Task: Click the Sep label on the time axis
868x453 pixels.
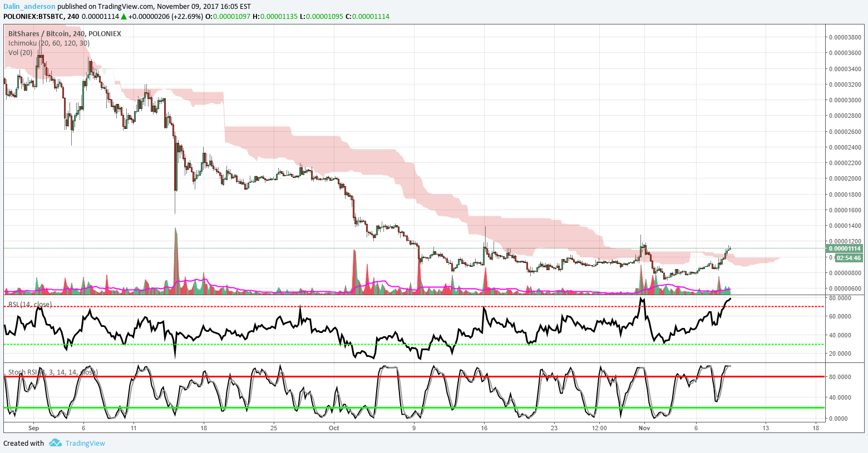Action: coord(33,428)
